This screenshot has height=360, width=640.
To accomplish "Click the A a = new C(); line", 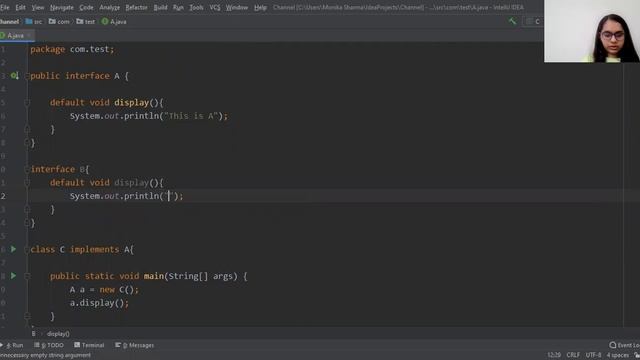I will coord(104,289).
